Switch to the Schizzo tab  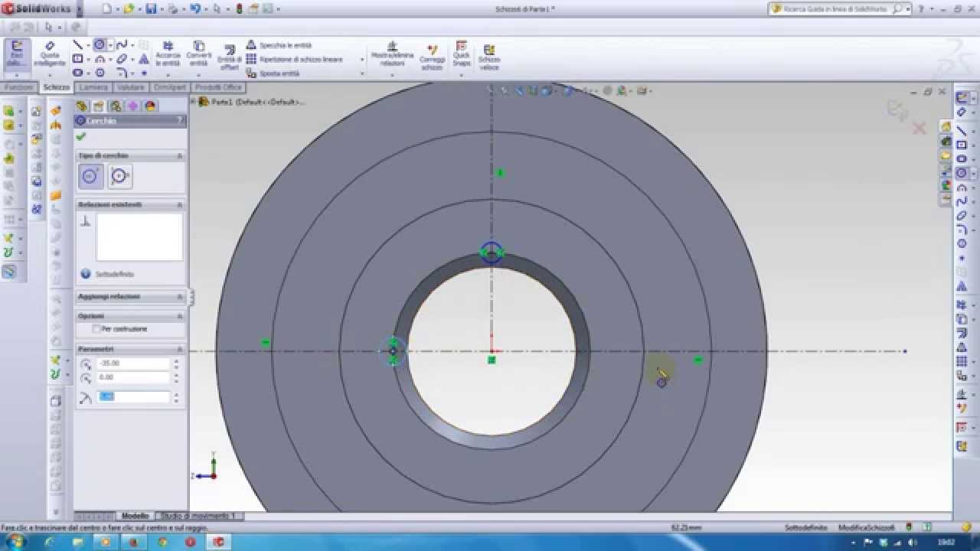coord(56,87)
